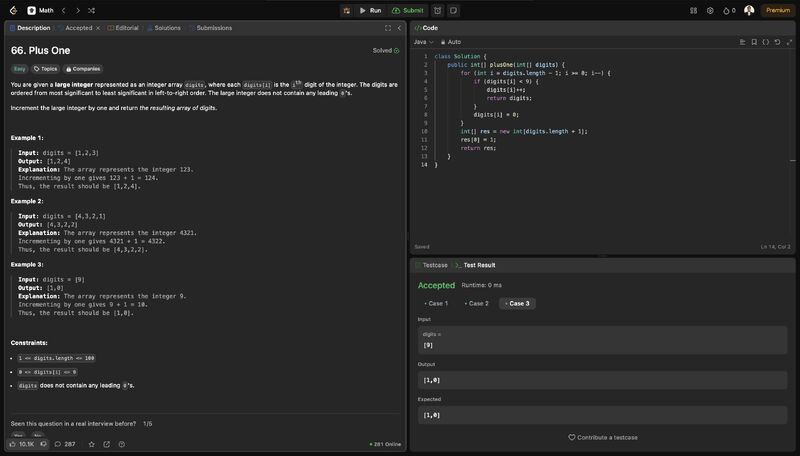The width and height of the screenshot is (800, 456).
Task: Select Case 2
Action: (x=476, y=303)
